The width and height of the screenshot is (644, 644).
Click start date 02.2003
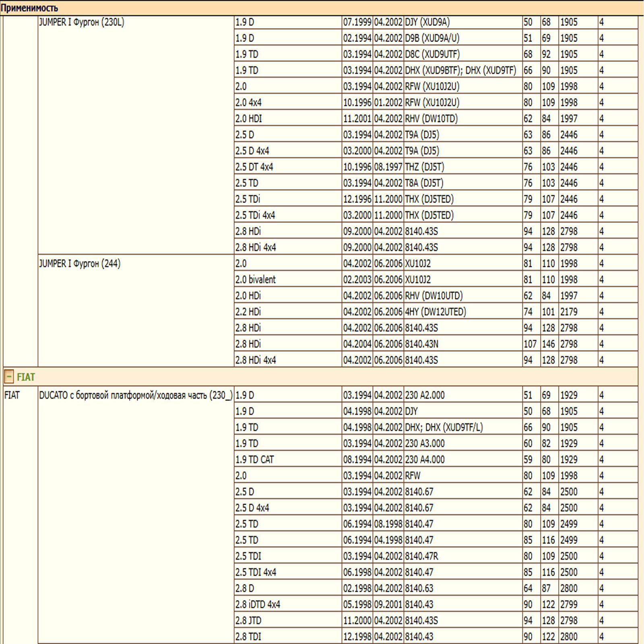tap(357, 280)
